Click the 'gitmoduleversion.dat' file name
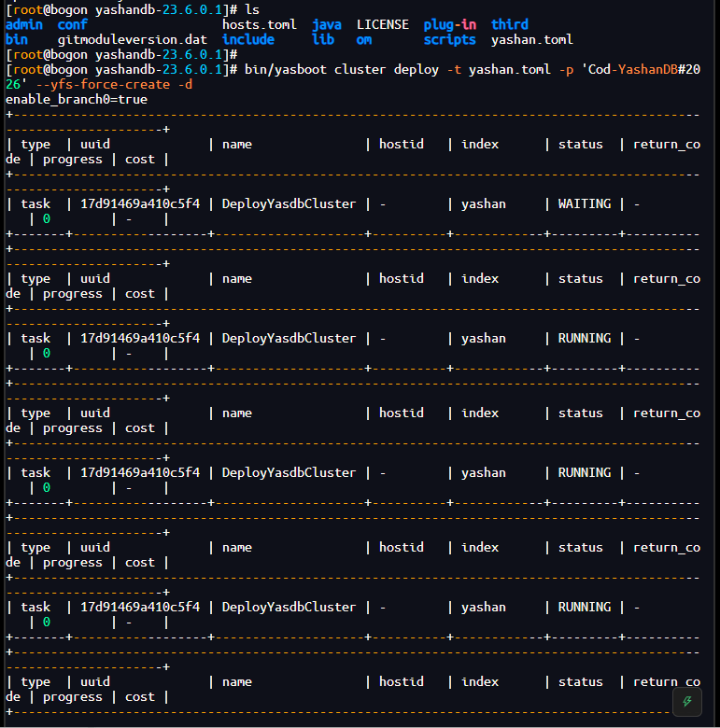The image size is (720, 728). click(x=133, y=39)
